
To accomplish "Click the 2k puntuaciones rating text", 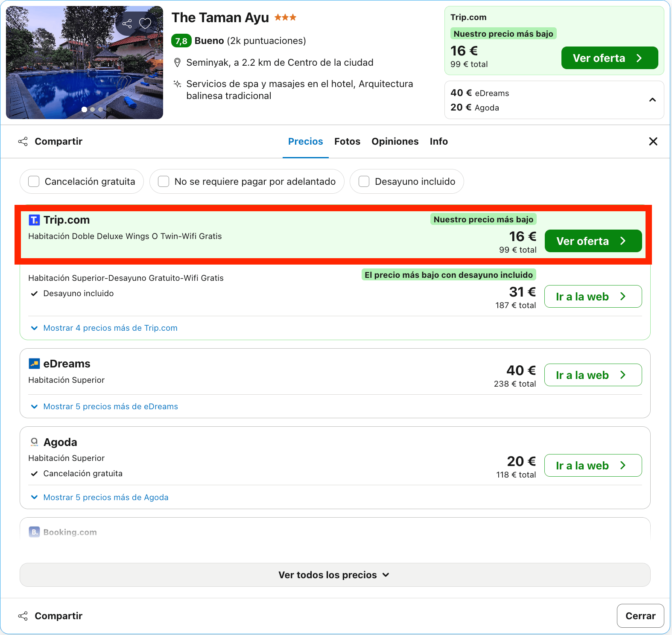I will coord(266,41).
